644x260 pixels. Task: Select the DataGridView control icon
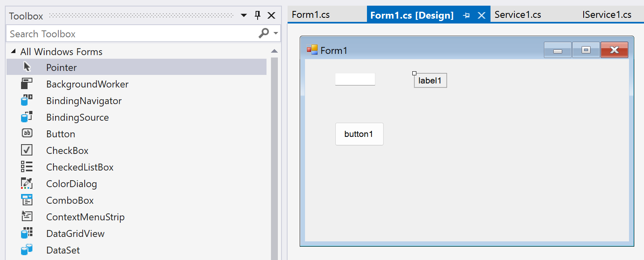pos(27,233)
